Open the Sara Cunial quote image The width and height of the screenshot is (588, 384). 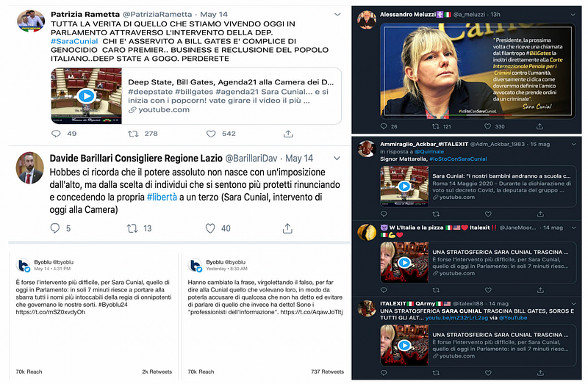click(x=477, y=70)
